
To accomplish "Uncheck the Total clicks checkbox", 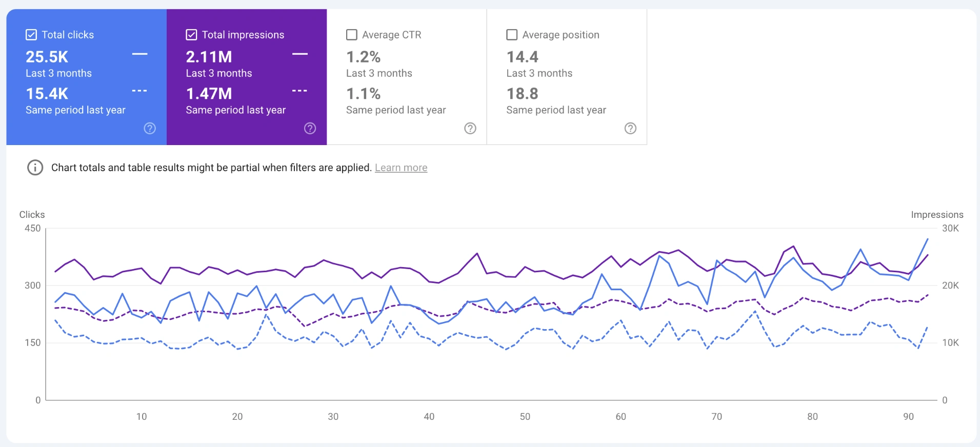I will point(31,35).
